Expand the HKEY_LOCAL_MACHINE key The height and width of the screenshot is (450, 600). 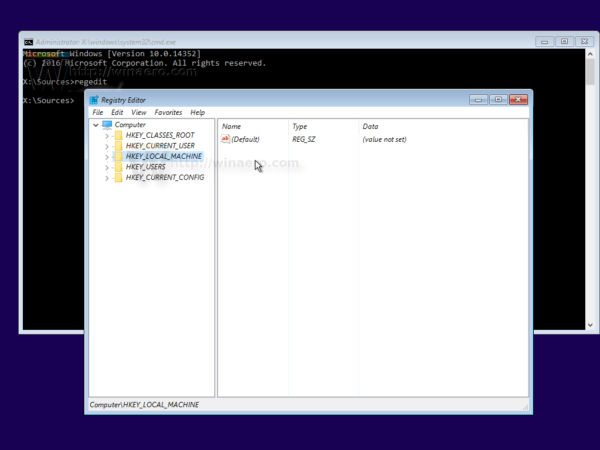click(x=107, y=157)
